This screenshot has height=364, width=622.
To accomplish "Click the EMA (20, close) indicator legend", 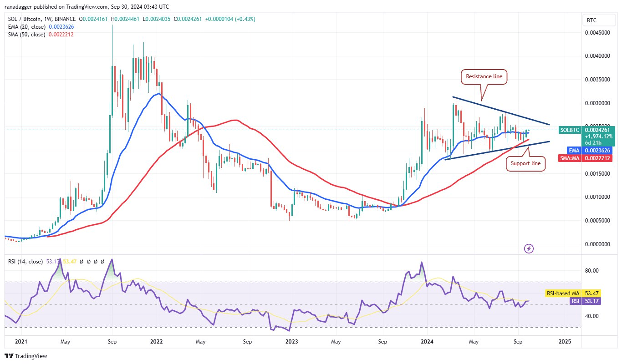I will (x=26, y=27).
